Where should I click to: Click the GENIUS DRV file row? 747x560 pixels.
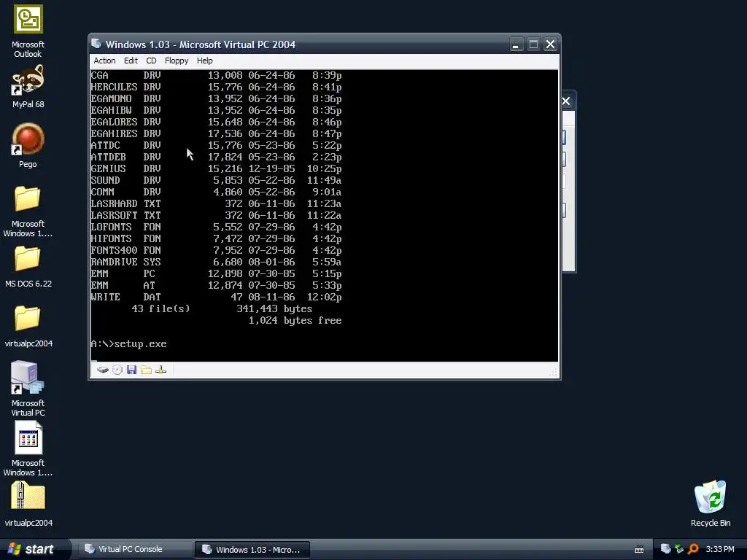pos(216,168)
